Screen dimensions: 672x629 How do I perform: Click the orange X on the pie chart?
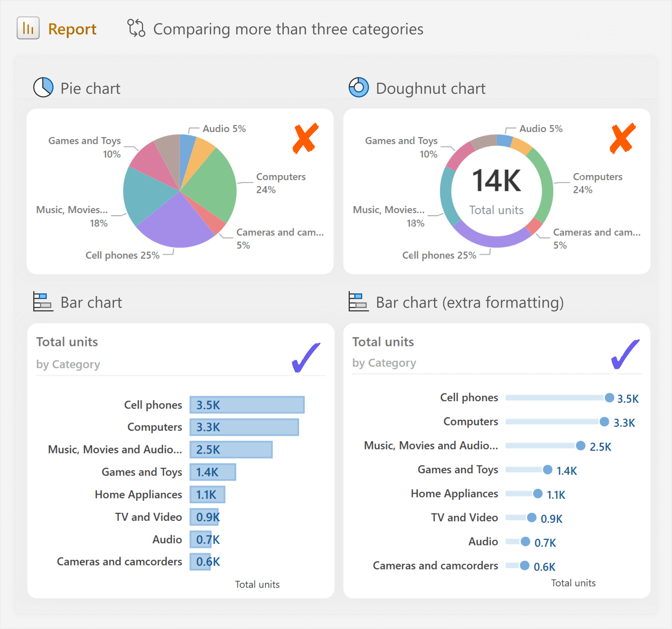(306, 138)
